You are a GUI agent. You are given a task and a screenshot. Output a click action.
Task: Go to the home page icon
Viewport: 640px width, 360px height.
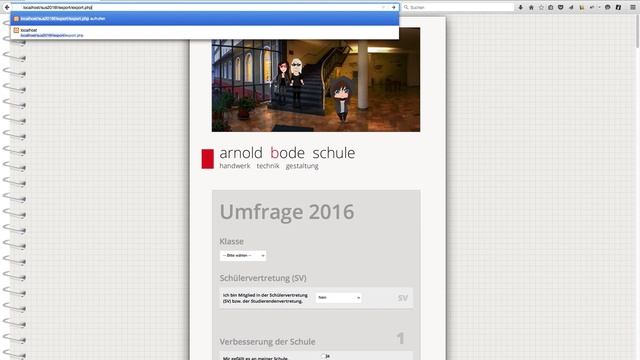(x=531, y=7)
